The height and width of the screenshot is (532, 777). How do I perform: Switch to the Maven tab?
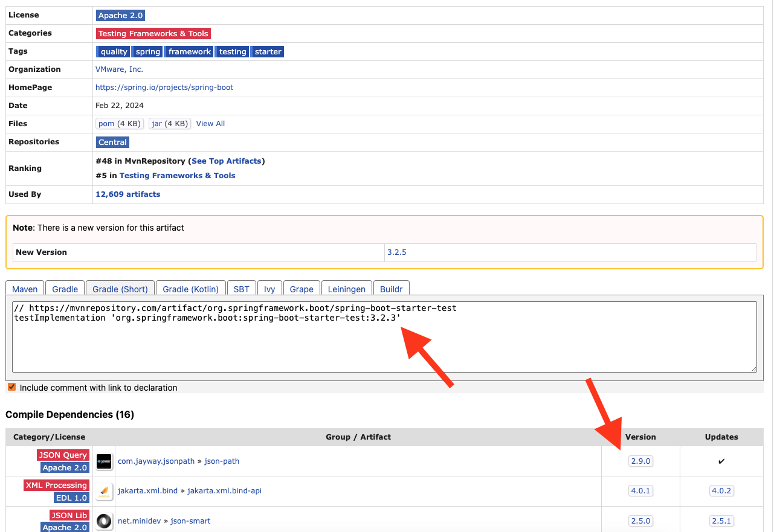point(25,289)
